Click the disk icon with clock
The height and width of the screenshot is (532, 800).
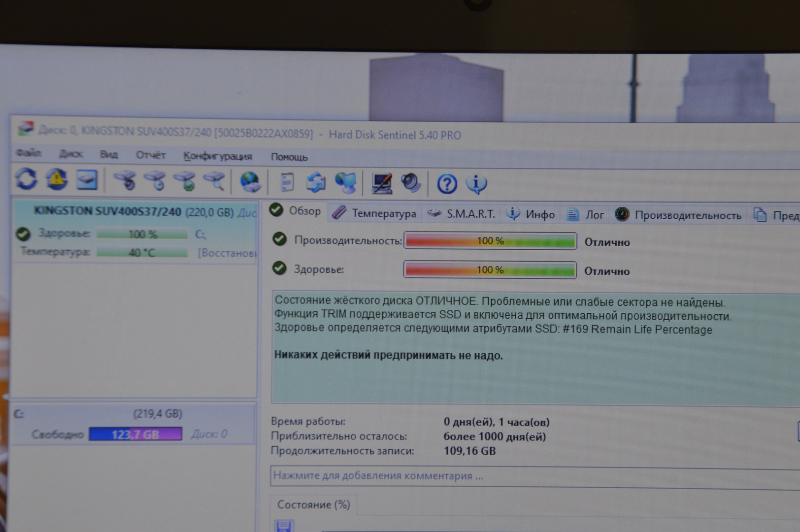(x=156, y=181)
